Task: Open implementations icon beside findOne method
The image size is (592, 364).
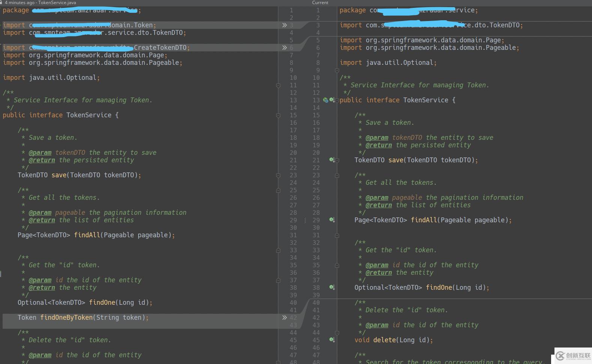Action: 332,288
